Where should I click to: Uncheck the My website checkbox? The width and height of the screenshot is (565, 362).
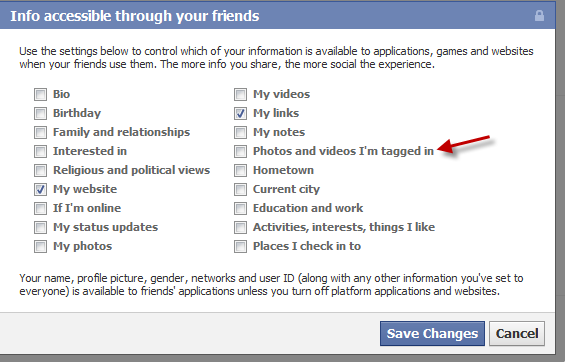(40, 189)
